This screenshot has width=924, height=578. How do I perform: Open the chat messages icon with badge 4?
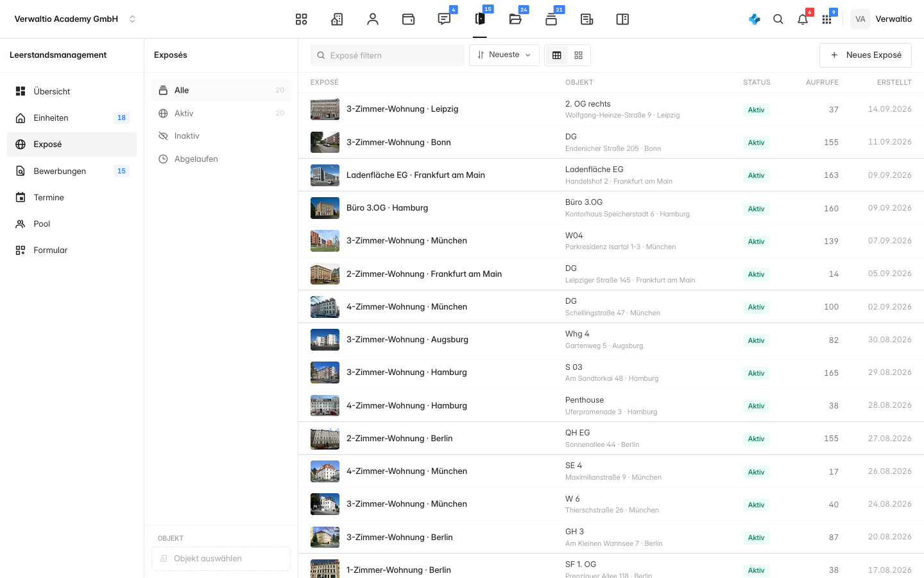(444, 19)
